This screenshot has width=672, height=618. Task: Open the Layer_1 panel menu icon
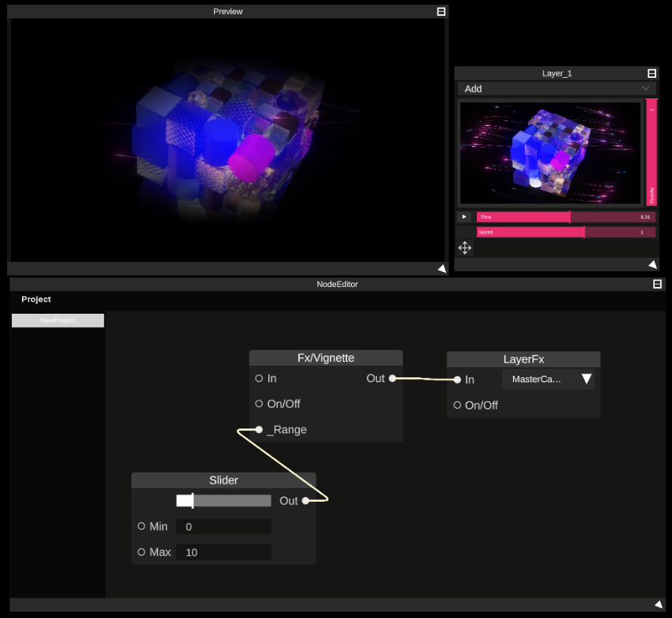652,72
